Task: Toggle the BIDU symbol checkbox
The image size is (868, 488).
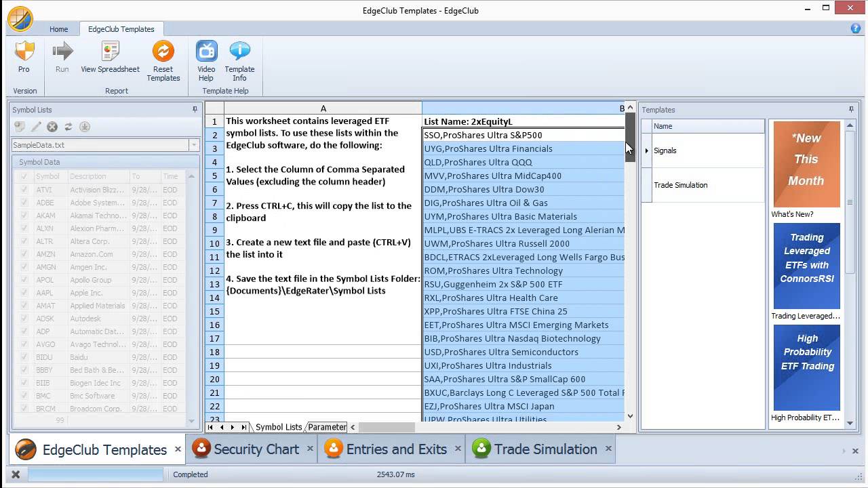Action: coord(24,357)
